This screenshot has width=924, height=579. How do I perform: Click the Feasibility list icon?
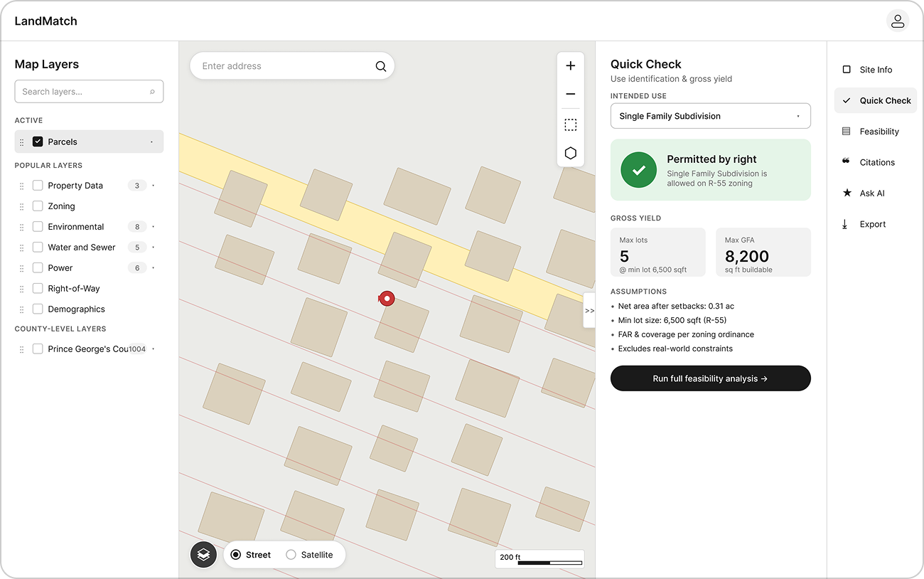tap(846, 132)
